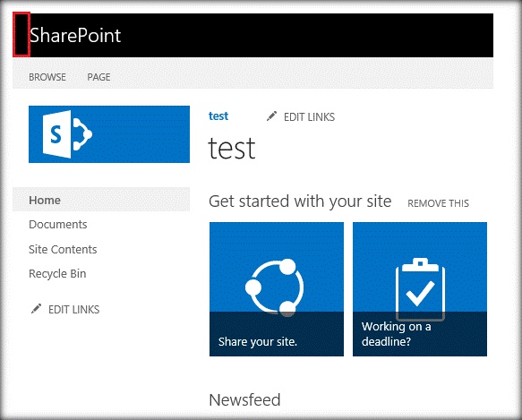522x420 pixels.
Task: Open the Share your site tile
Action: (x=277, y=289)
